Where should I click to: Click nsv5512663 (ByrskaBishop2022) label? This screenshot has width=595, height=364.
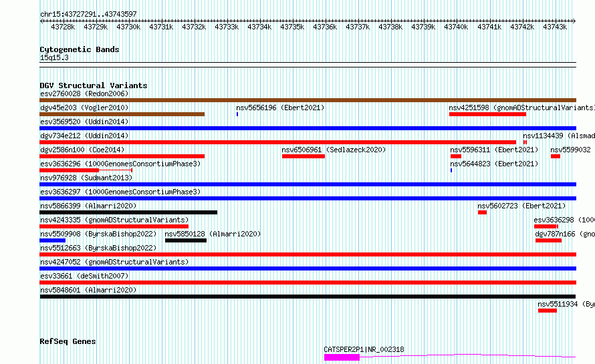click(98, 248)
